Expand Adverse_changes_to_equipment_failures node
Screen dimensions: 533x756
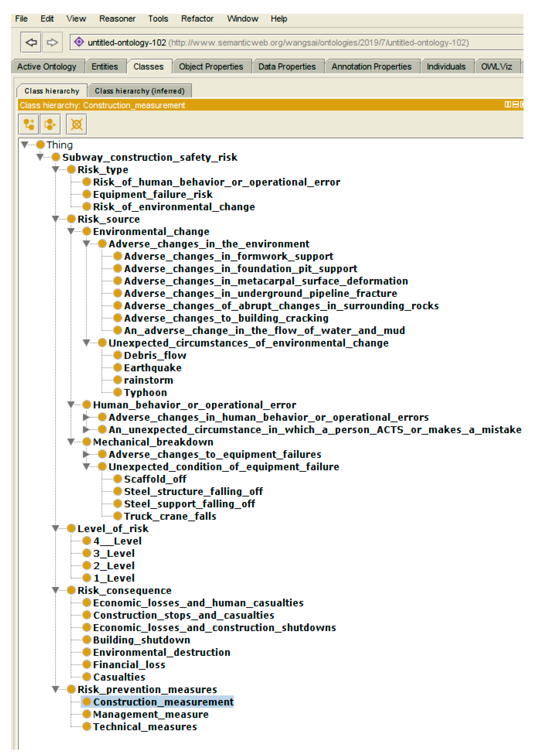[86, 454]
